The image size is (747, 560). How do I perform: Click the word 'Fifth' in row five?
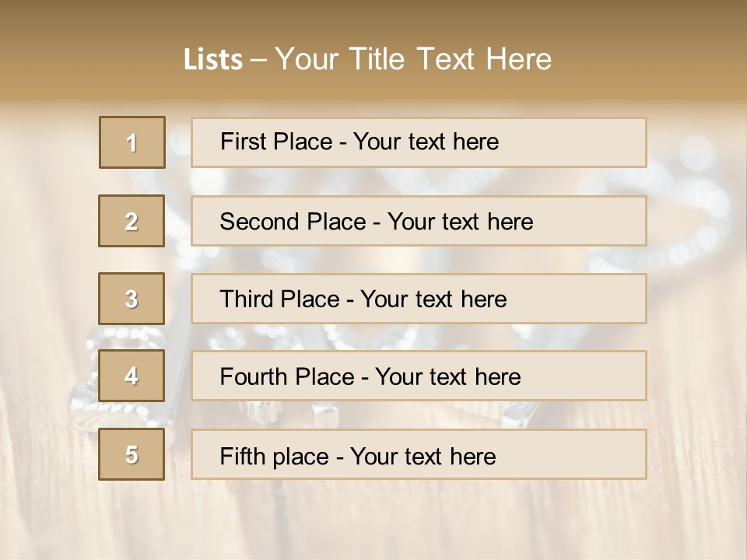click(x=240, y=456)
